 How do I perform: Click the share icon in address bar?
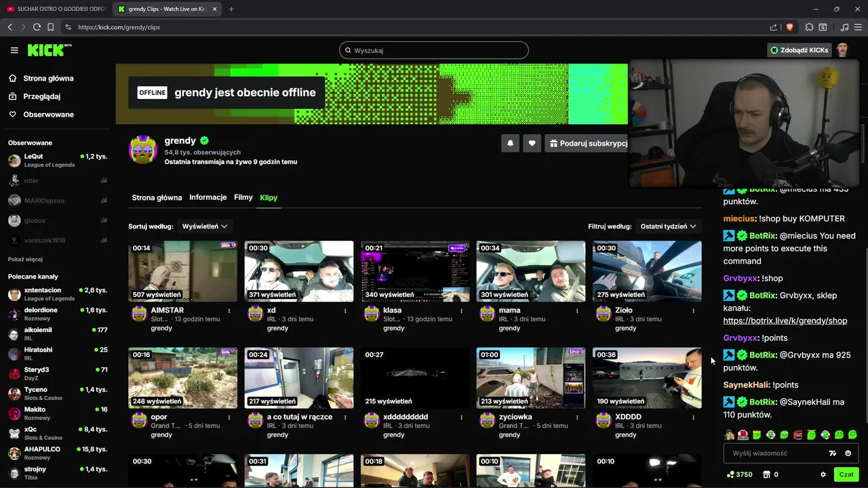(x=774, y=27)
